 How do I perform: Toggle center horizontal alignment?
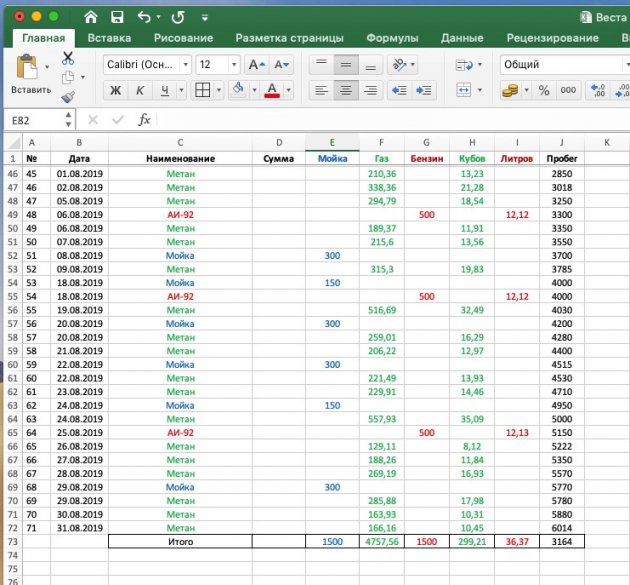click(x=345, y=90)
